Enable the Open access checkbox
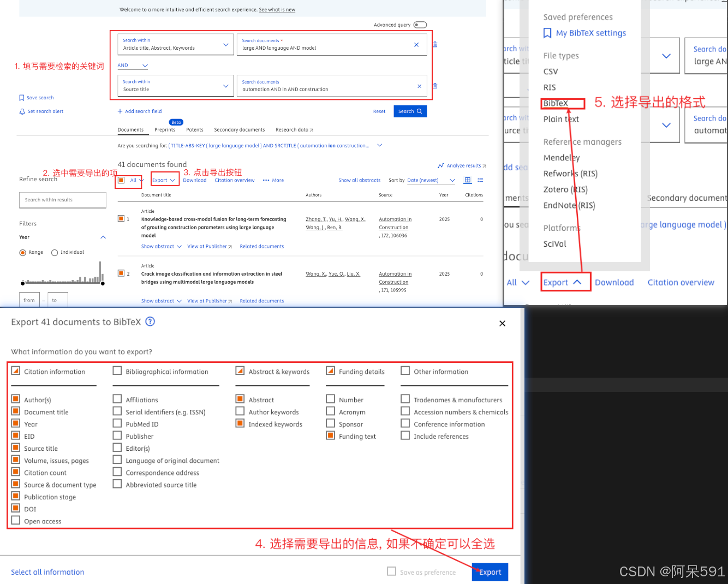The height and width of the screenshot is (584, 728). coord(15,521)
